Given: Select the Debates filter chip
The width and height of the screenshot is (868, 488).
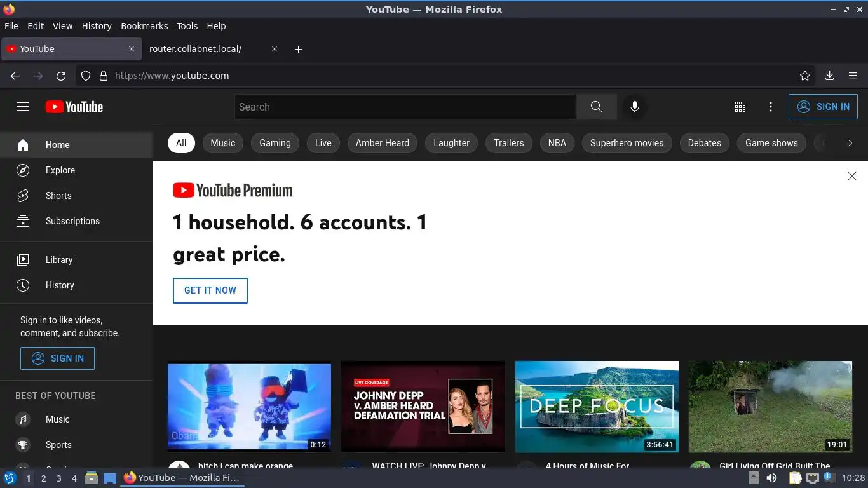Looking at the screenshot, I should tap(705, 143).
